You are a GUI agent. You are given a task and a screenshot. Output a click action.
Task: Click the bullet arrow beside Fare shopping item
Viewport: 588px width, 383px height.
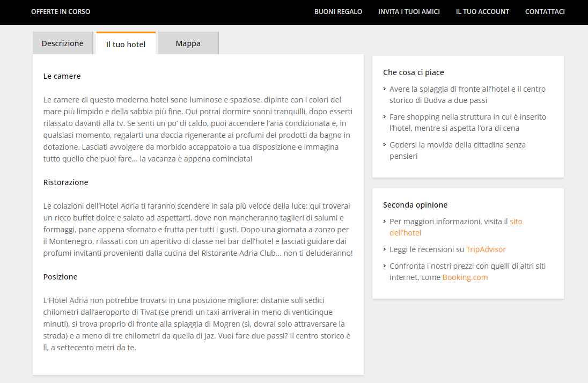tap(385, 117)
